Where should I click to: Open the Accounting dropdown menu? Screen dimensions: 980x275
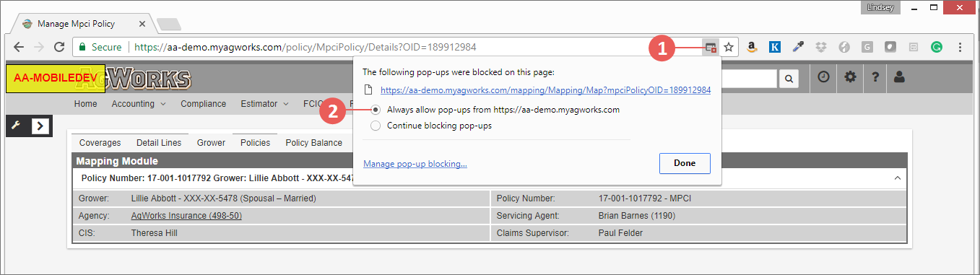[139, 104]
